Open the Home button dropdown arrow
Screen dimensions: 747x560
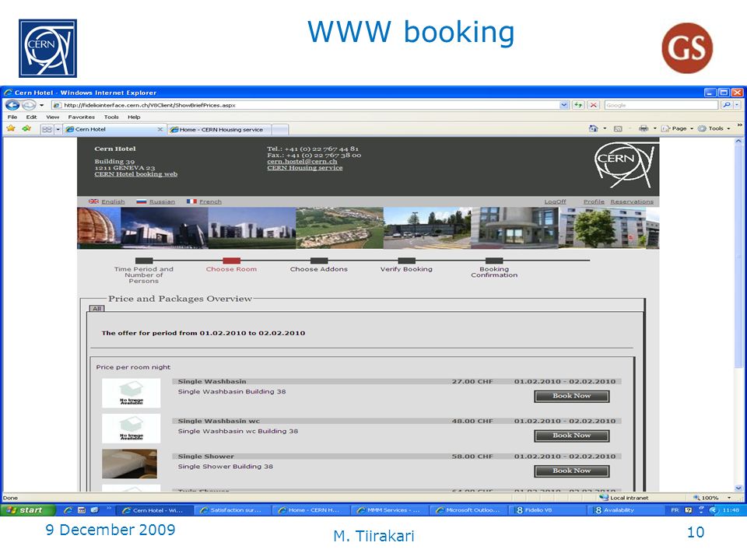[605, 128]
